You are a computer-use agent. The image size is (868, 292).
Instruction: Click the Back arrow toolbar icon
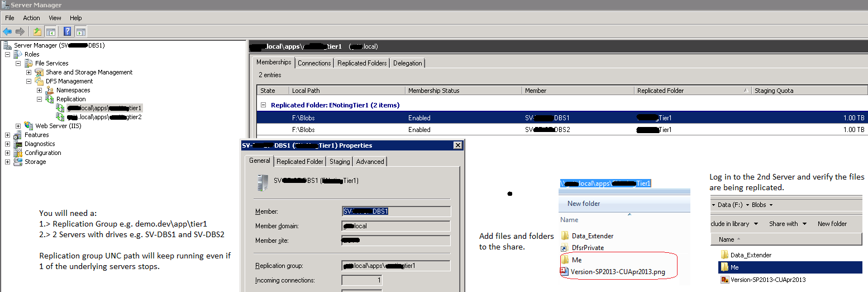coord(7,32)
